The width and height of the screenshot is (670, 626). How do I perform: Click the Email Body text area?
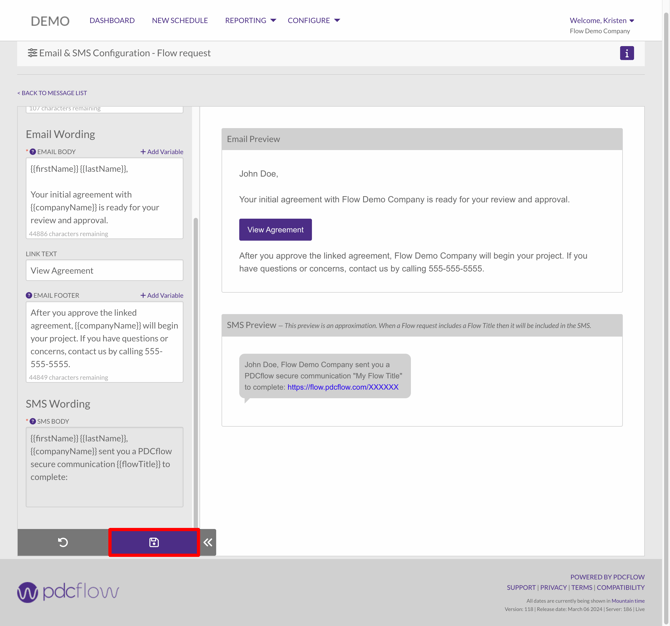pyautogui.click(x=104, y=195)
